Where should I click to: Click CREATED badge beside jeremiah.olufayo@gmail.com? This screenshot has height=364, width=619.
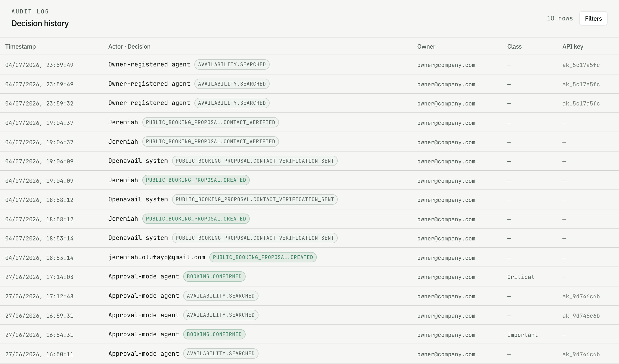coord(263,257)
